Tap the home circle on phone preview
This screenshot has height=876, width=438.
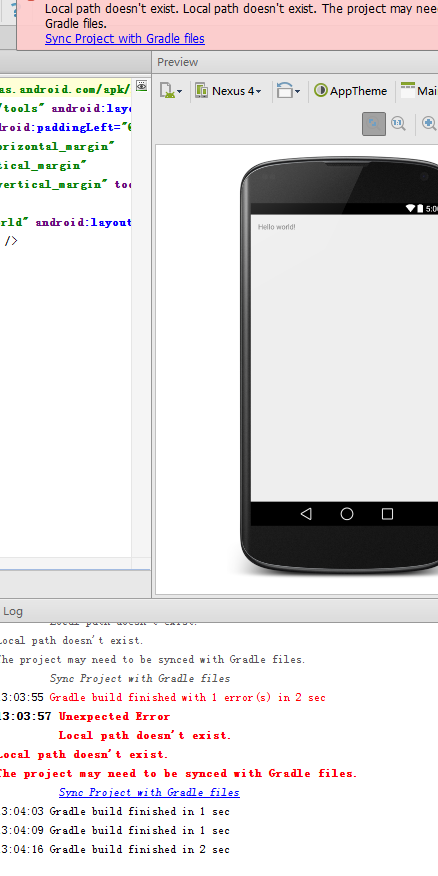coord(347,514)
